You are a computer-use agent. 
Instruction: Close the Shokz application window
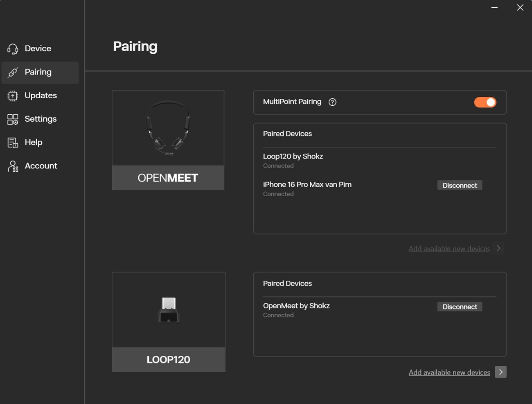[520, 7]
